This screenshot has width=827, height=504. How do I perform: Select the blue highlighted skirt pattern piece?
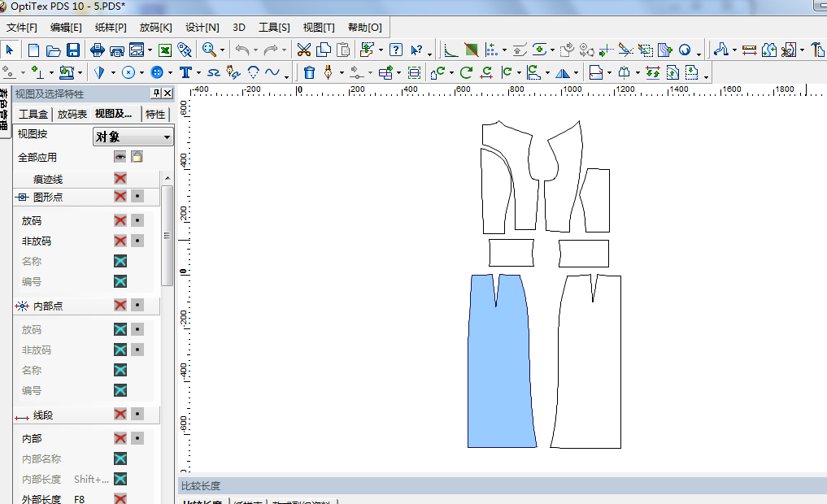[x=500, y=366]
